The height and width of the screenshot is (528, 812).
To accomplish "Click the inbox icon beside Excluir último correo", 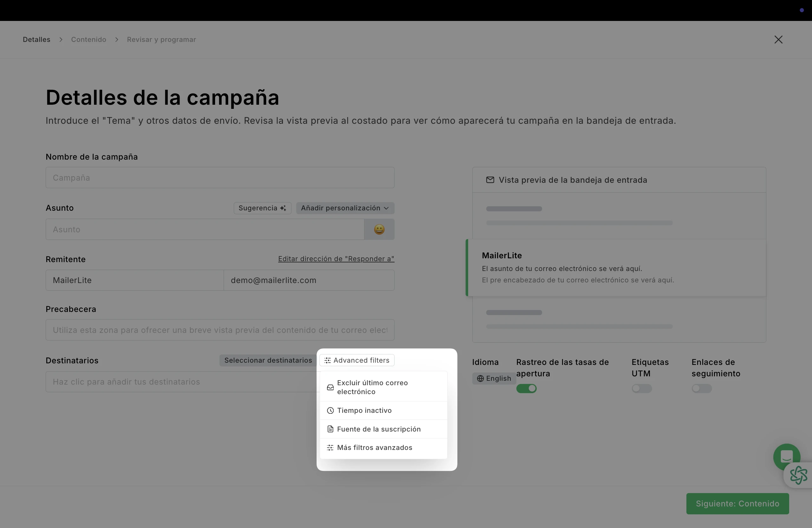I will (330, 387).
